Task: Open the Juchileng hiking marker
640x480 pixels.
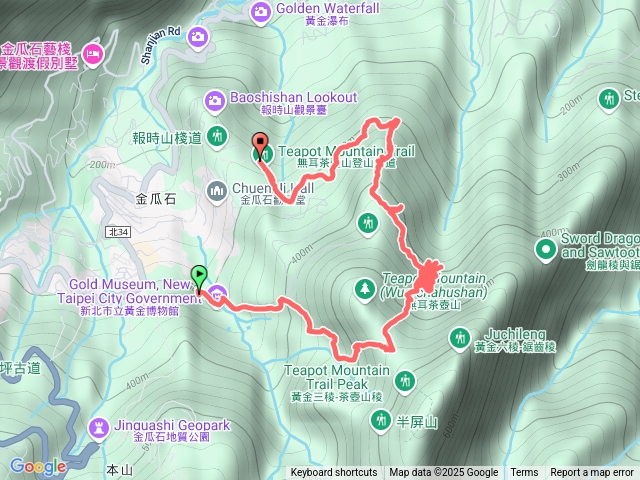Action: click(x=459, y=339)
